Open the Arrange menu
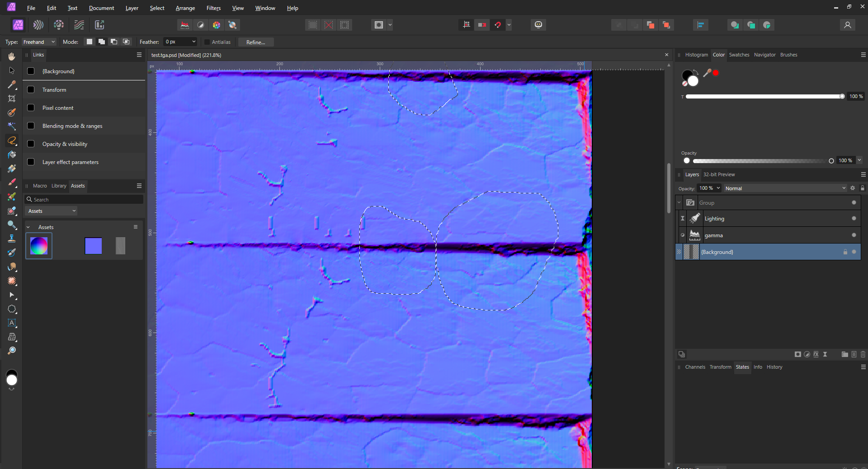The image size is (868, 469). pos(185,8)
